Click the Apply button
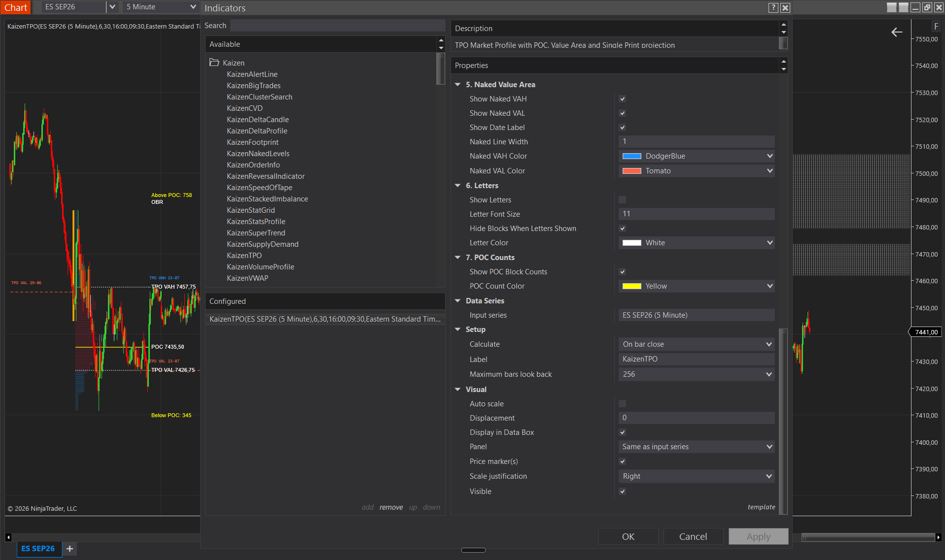The height and width of the screenshot is (560, 945). coord(758,537)
